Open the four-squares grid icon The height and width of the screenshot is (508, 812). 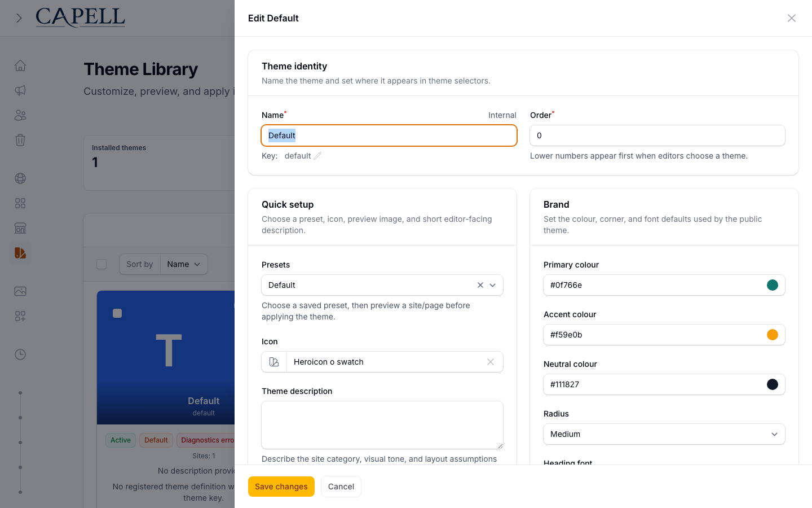pyautogui.click(x=20, y=203)
